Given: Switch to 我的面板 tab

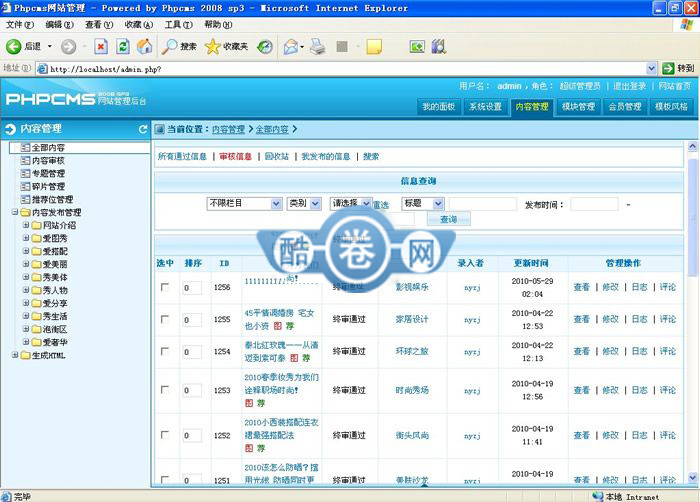Looking at the screenshot, I should click(x=438, y=107).
